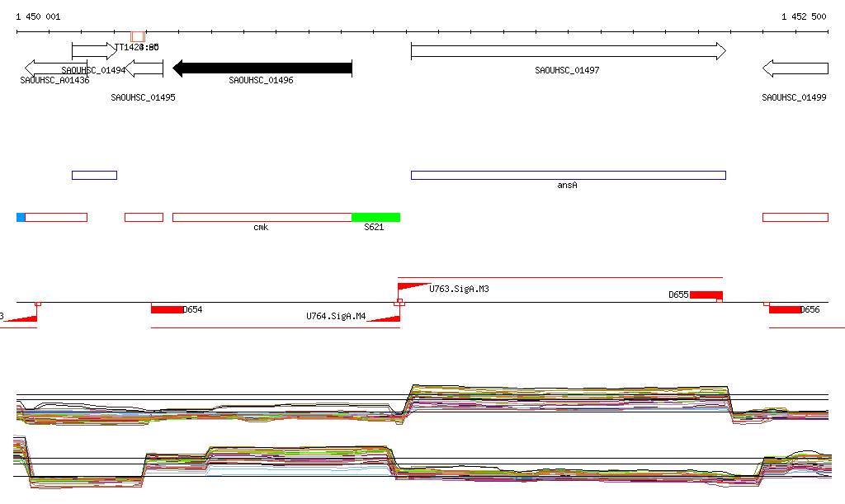Click the red-outlined cmk feature box
Viewport: 845px width, 504px height.
pos(262,217)
